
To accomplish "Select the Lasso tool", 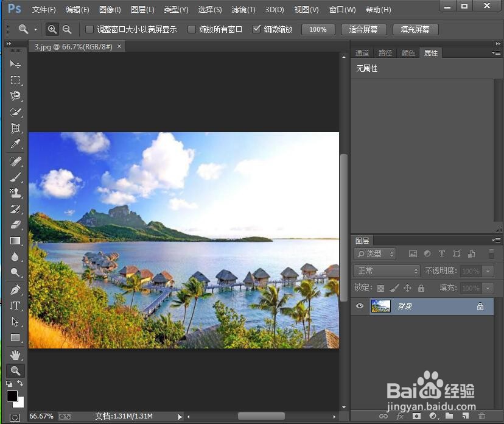I will coord(15,96).
